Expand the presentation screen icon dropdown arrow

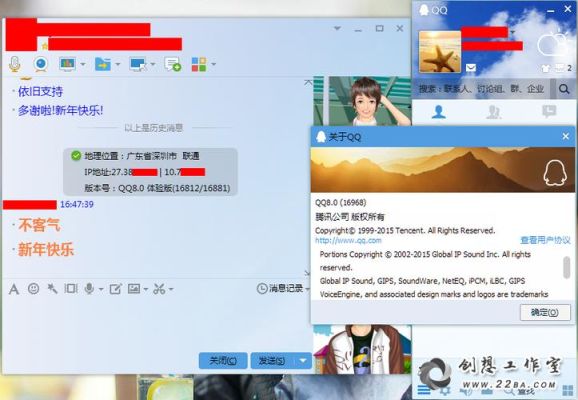point(83,65)
